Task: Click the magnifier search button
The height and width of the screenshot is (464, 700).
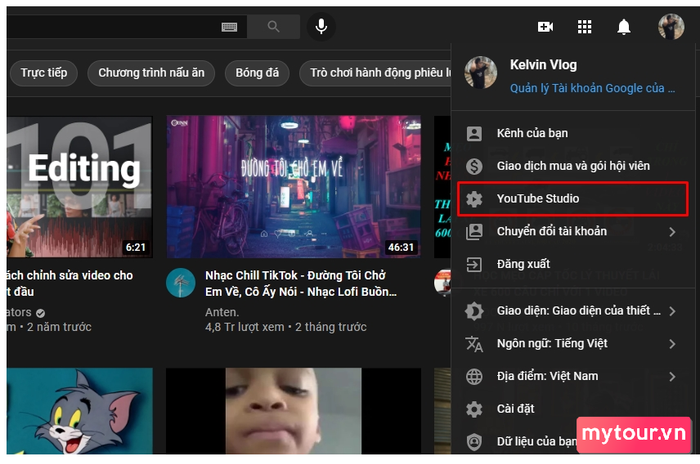Action: [x=273, y=27]
